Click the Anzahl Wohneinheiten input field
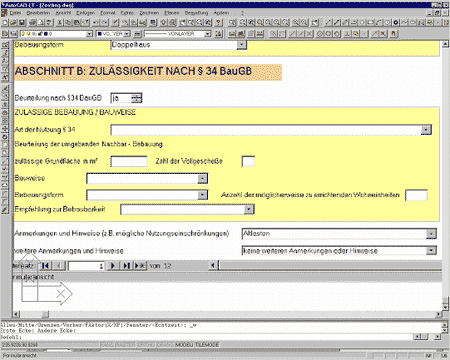The width and height of the screenshot is (450, 360). point(416,195)
